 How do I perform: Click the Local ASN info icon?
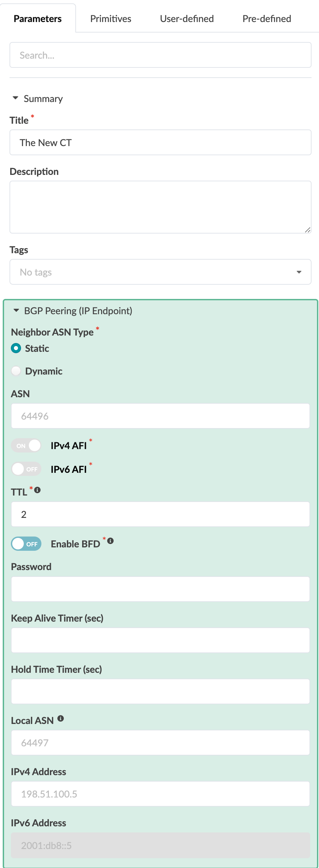click(60, 718)
